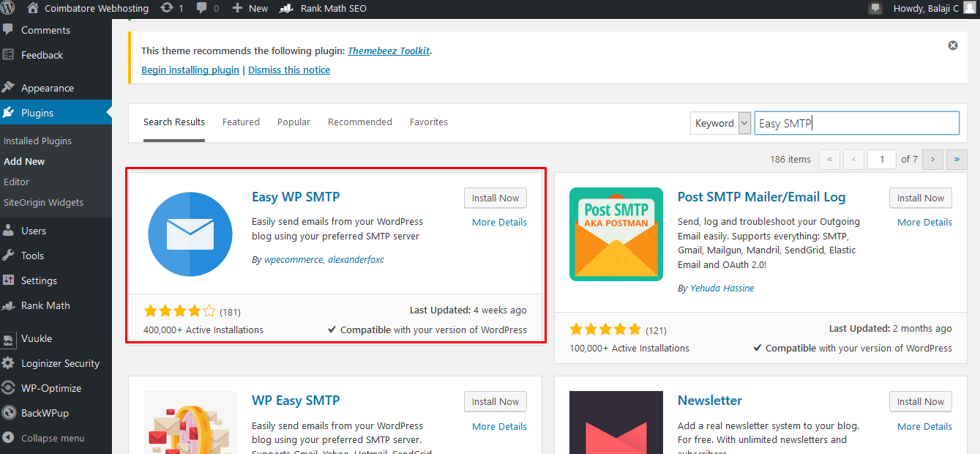Open the Plugins sidebar menu
This screenshot has width=980, height=454.
[x=56, y=113]
